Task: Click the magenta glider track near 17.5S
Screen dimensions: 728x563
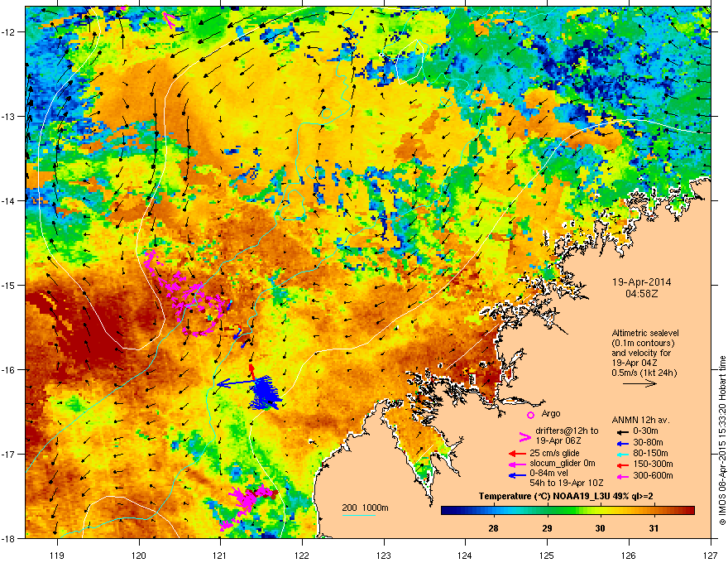Action: pos(247,505)
